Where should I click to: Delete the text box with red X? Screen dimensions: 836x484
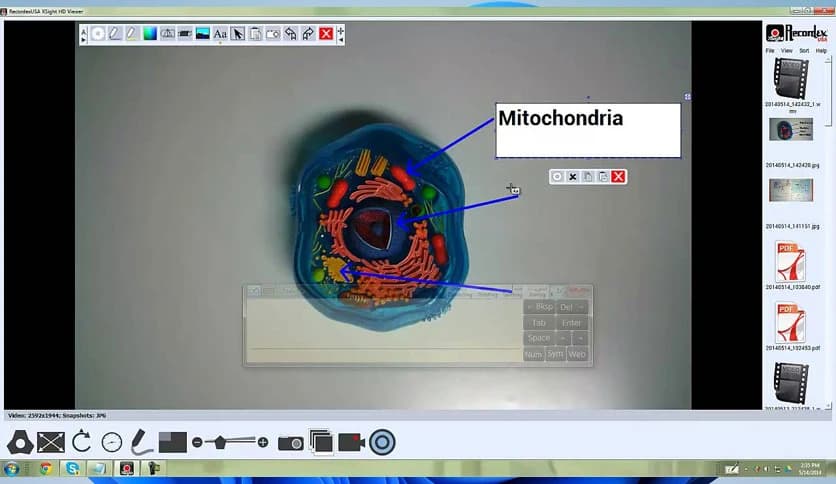coord(618,176)
